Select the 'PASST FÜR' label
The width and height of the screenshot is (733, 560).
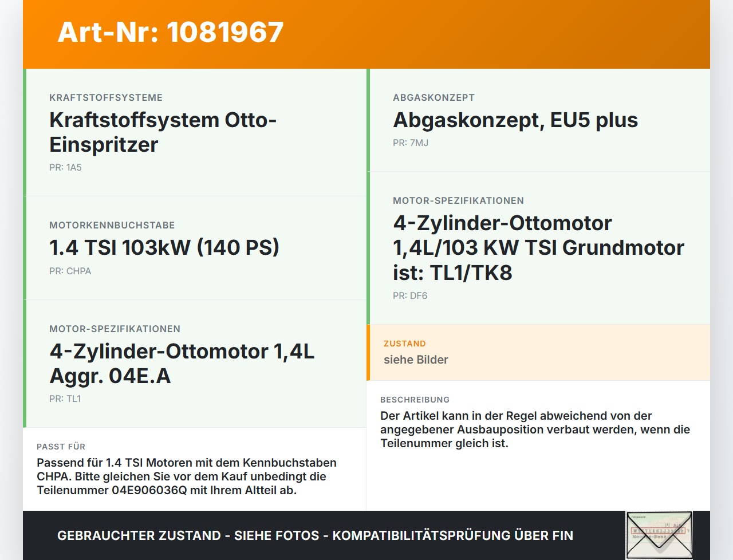tap(61, 447)
